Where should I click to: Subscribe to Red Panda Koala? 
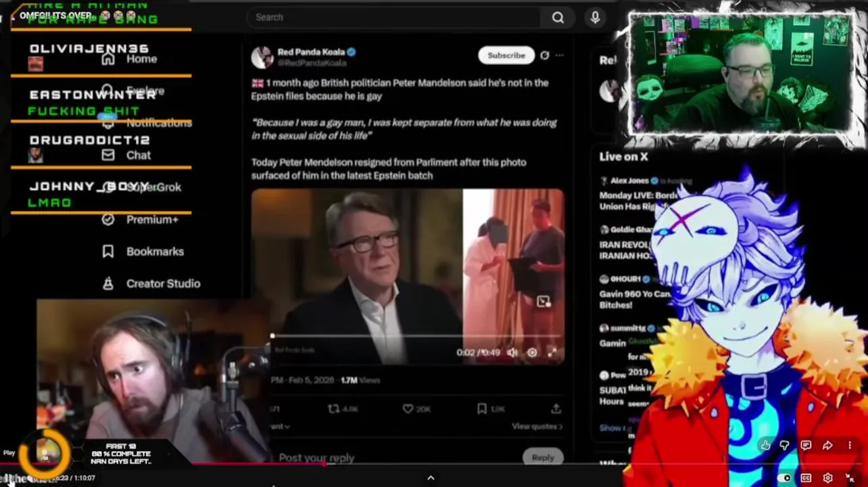click(506, 55)
